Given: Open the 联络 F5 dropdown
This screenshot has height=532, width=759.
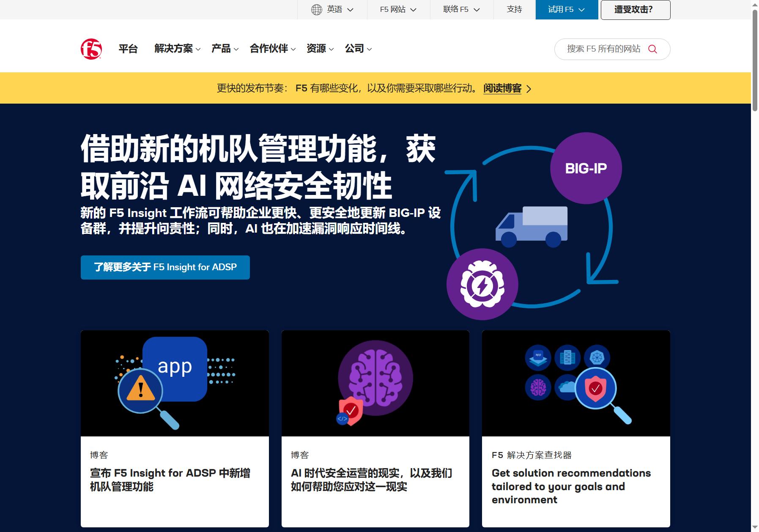Looking at the screenshot, I should (462, 10).
